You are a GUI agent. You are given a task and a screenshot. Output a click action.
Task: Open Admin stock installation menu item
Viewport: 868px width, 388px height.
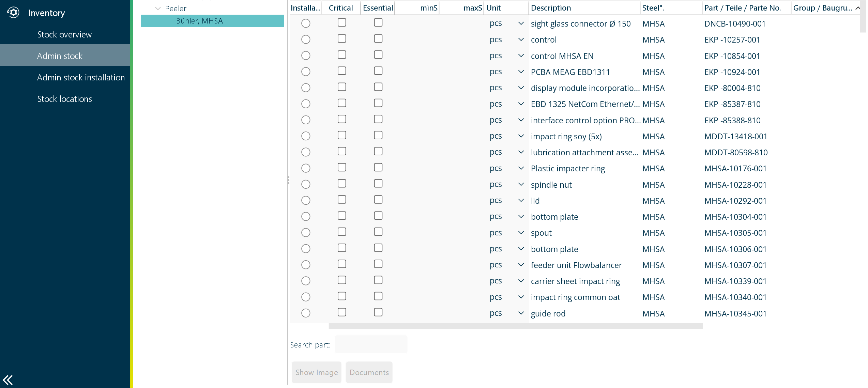[x=81, y=77]
